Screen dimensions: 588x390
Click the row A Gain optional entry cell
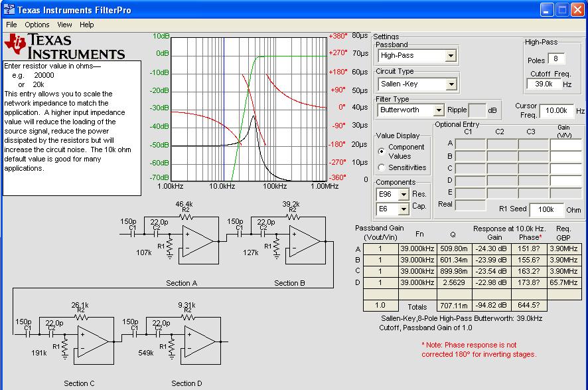pos(566,144)
